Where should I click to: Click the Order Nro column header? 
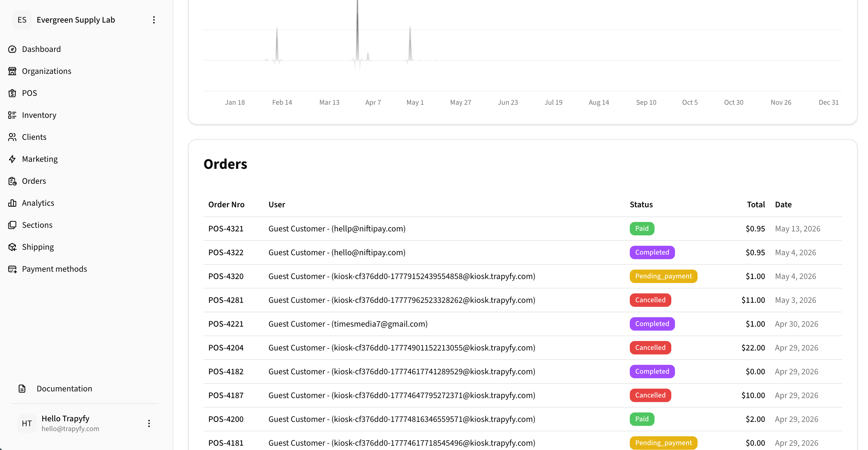pos(226,205)
